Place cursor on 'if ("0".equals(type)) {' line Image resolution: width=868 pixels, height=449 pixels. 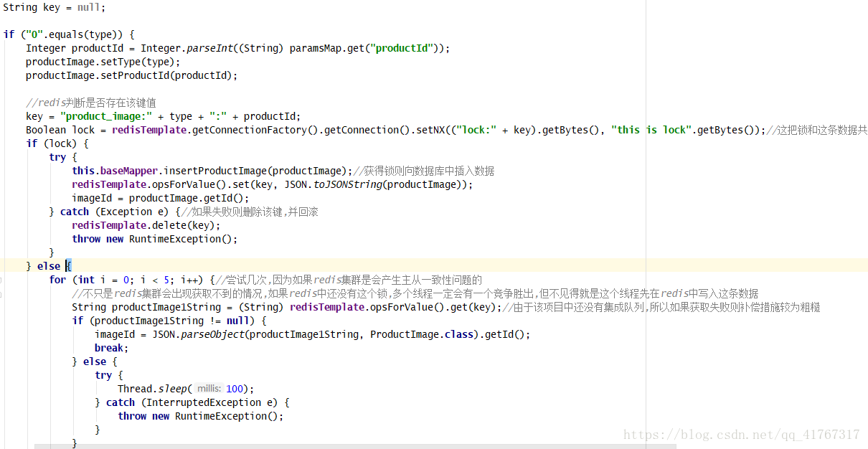pos(69,34)
